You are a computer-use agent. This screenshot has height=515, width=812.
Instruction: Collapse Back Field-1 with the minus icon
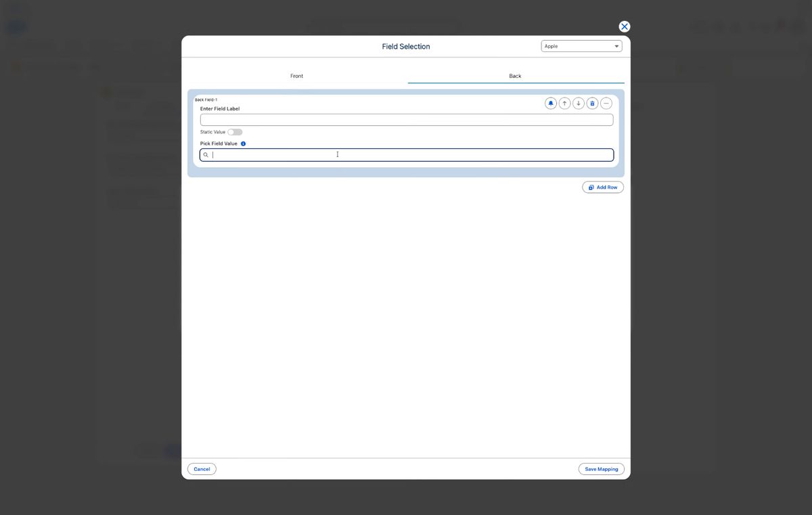pyautogui.click(x=606, y=104)
